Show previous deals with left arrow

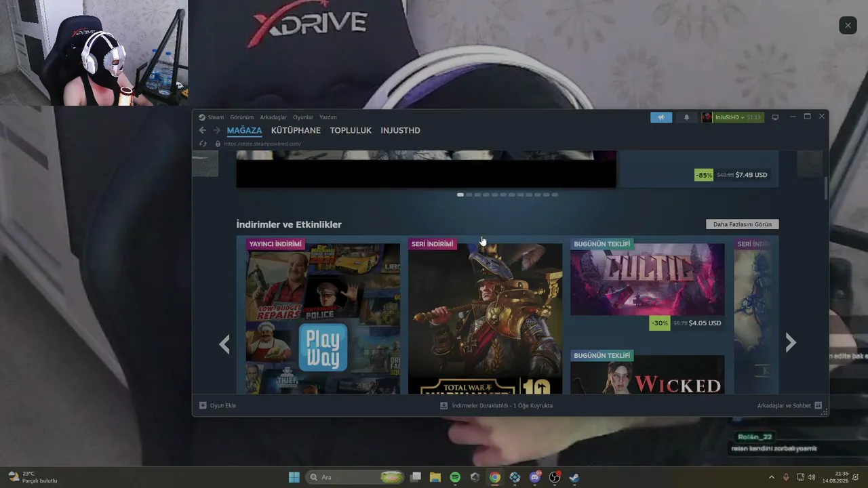[224, 344]
